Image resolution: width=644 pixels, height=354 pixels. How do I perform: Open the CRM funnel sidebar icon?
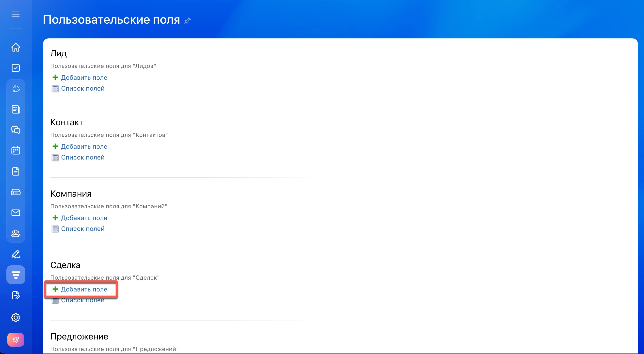16,275
